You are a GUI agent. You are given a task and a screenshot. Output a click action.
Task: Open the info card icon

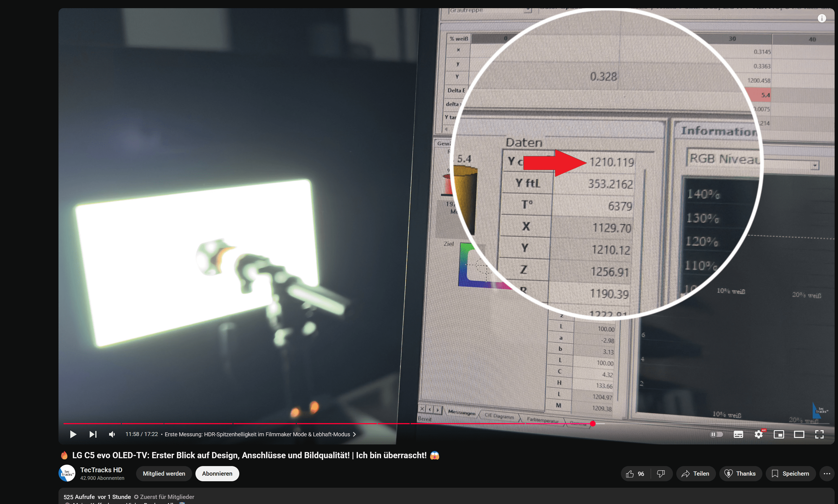822,18
